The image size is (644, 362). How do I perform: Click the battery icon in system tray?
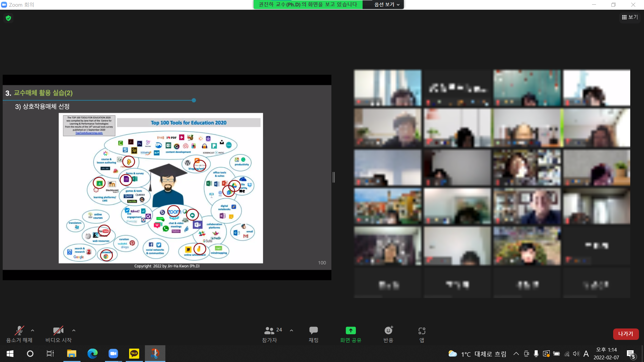[x=556, y=354]
